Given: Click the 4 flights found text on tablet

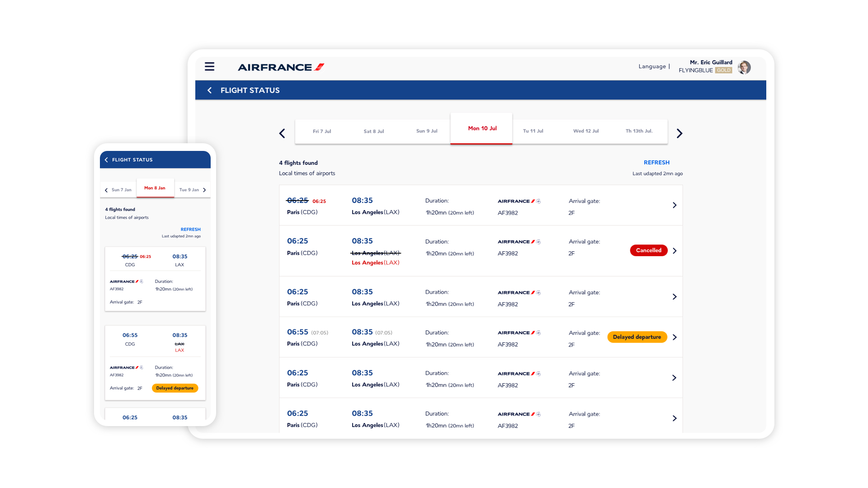Looking at the screenshot, I should [298, 163].
